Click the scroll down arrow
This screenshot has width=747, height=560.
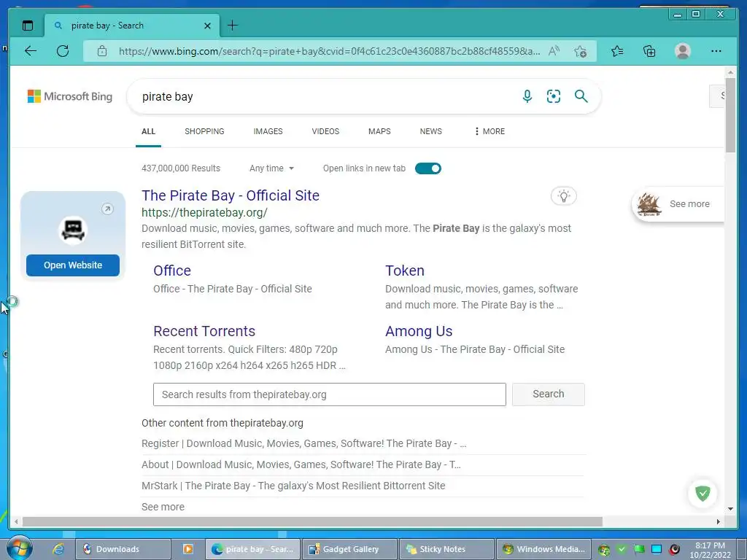coord(730,508)
